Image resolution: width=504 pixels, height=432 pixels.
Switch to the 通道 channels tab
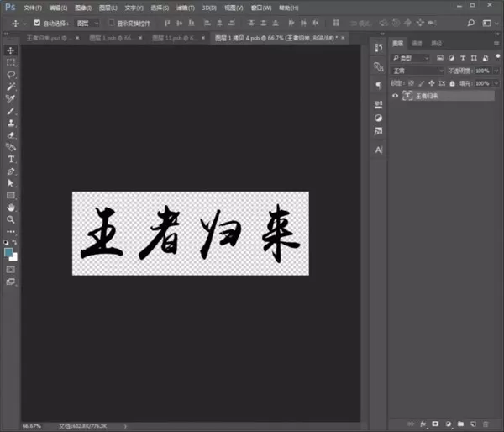point(417,44)
